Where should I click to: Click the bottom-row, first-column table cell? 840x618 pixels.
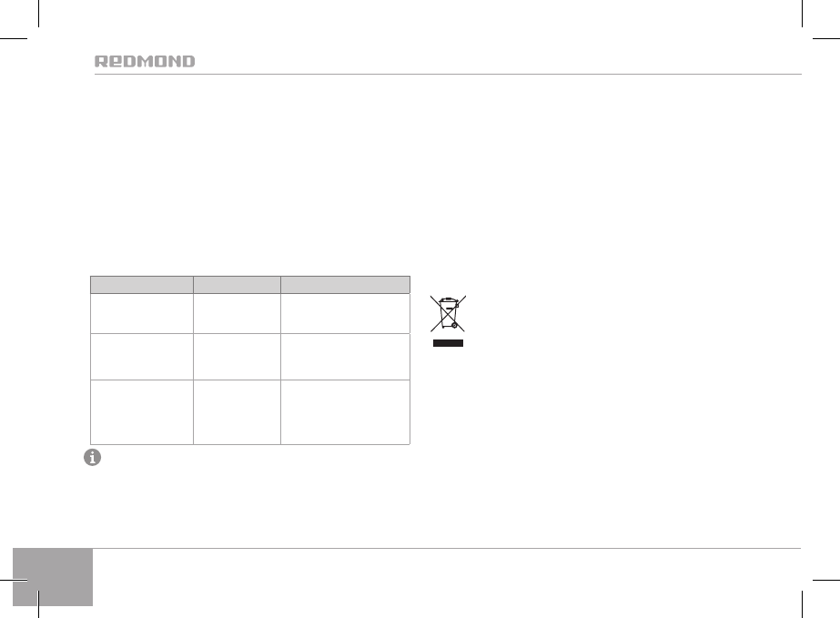(x=141, y=411)
